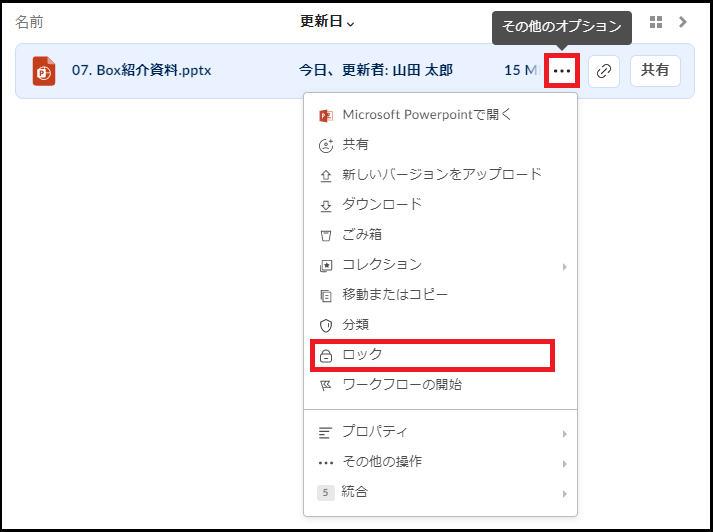
Task: Click the workflow flag icon
Action: coord(326,386)
